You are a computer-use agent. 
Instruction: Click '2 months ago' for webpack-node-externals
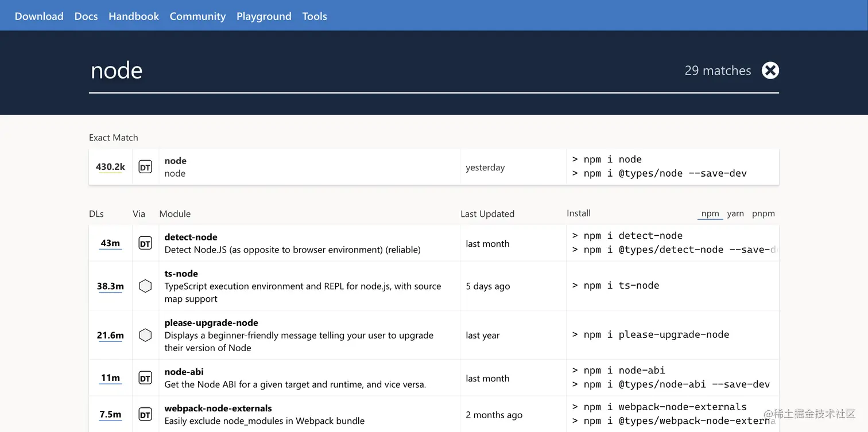tap(494, 415)
